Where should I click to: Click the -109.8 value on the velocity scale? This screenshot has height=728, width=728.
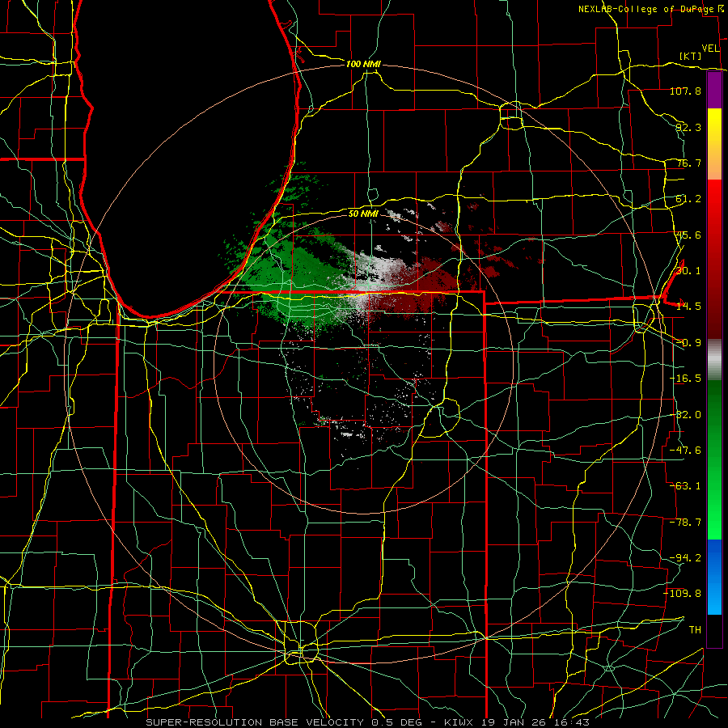click(683, 594)
